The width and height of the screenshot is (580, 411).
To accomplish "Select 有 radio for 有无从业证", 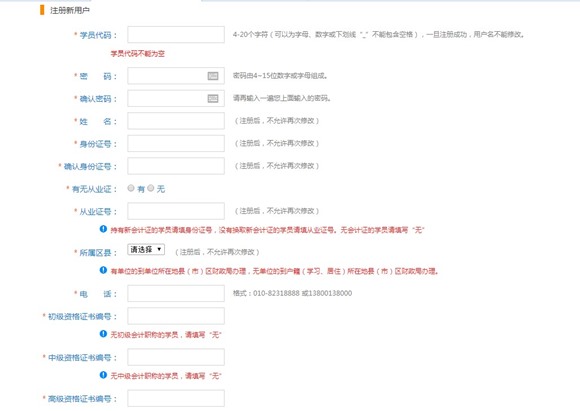I will (x=131, y=188).
